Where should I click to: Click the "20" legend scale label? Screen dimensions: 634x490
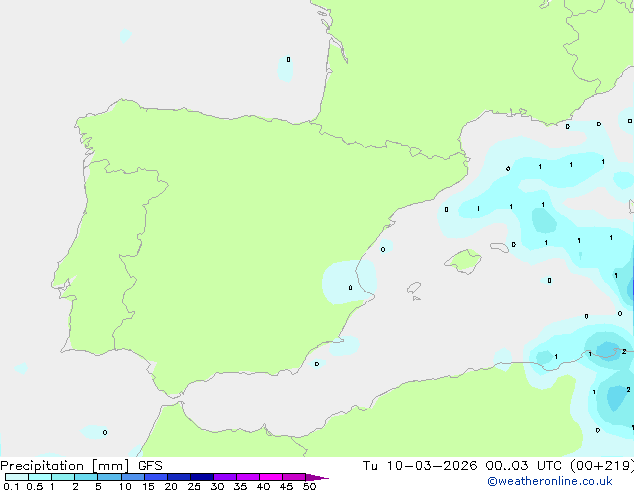171,486
